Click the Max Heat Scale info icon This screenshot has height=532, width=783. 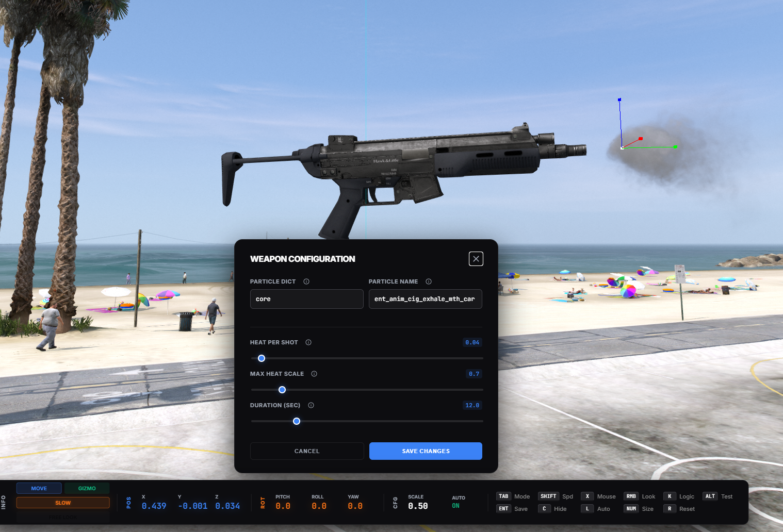coord(314,373)
